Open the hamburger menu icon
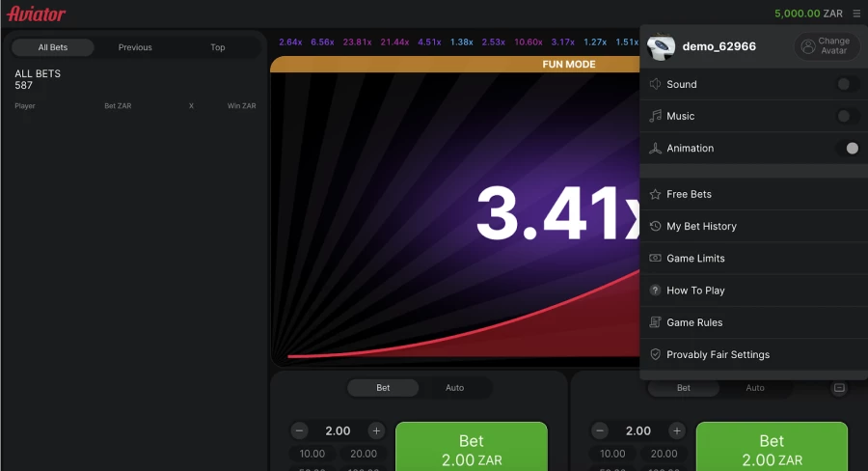 coord(856,14)
